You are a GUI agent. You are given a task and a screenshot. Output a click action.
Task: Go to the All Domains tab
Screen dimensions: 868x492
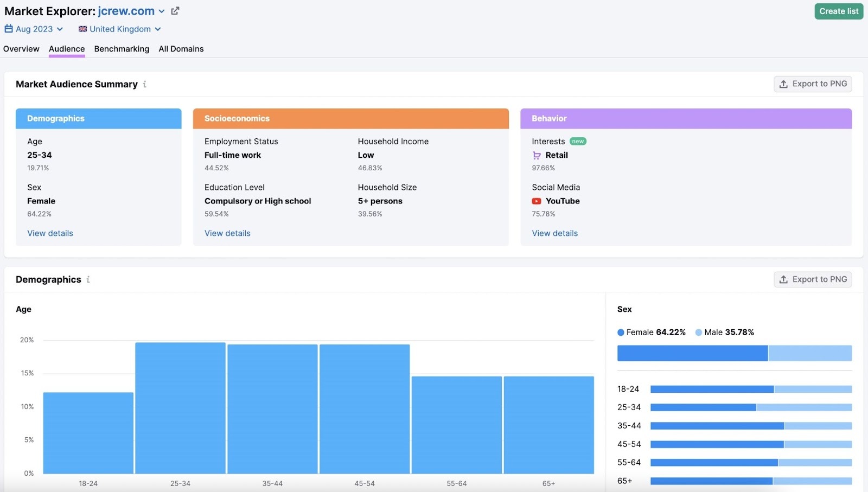[x=181, y=49]
